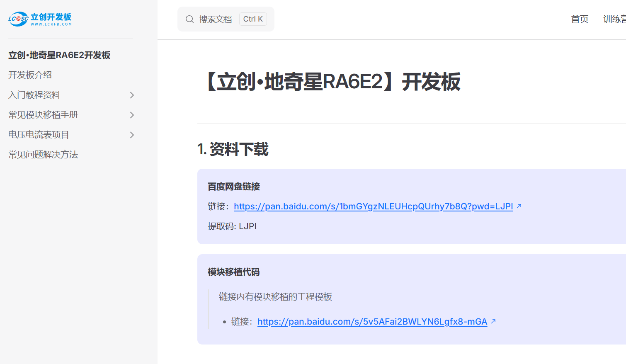Open the 首页 navigation item
Image resolution: width=626 pixels, height=364 pixels.
[580, 19]
